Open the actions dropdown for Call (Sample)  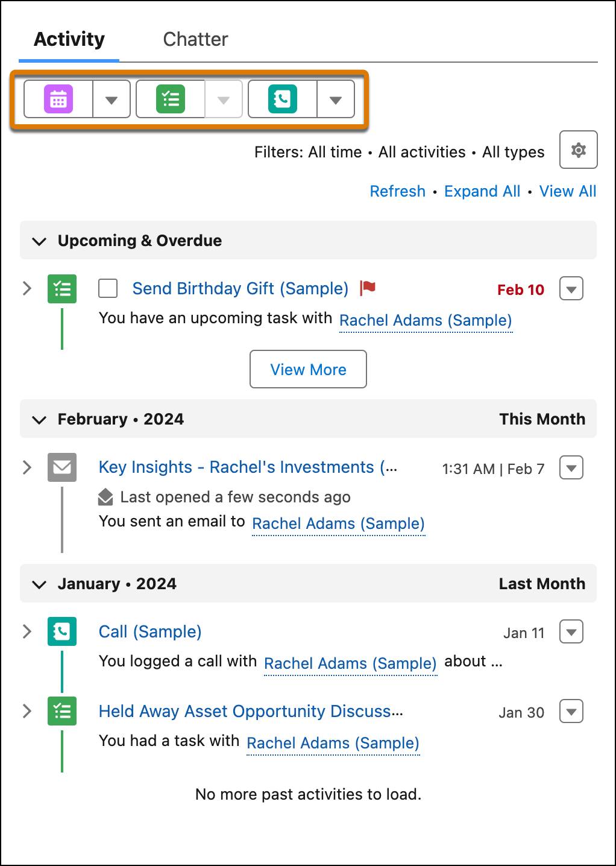point(570,631)
